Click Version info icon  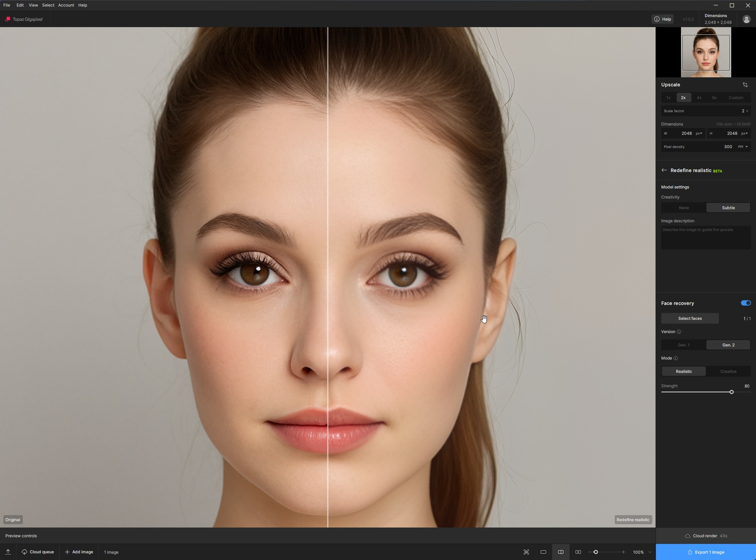679,332
